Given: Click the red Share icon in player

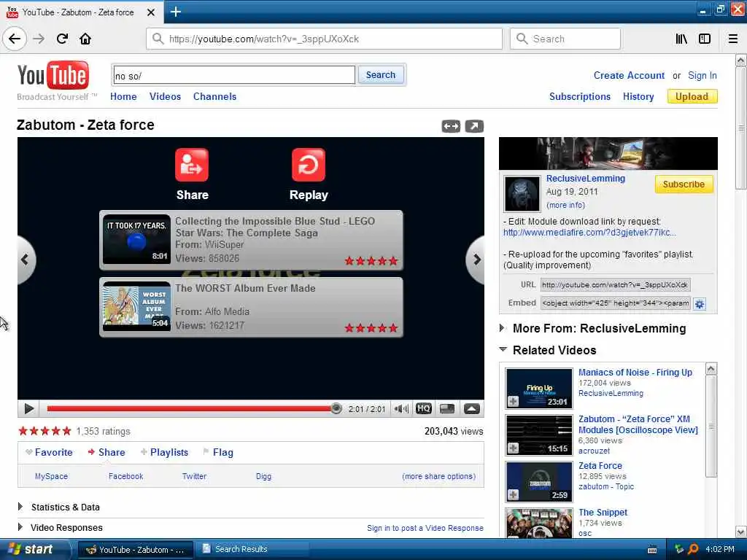Looking at the screenshot, I should coord(192,165).
